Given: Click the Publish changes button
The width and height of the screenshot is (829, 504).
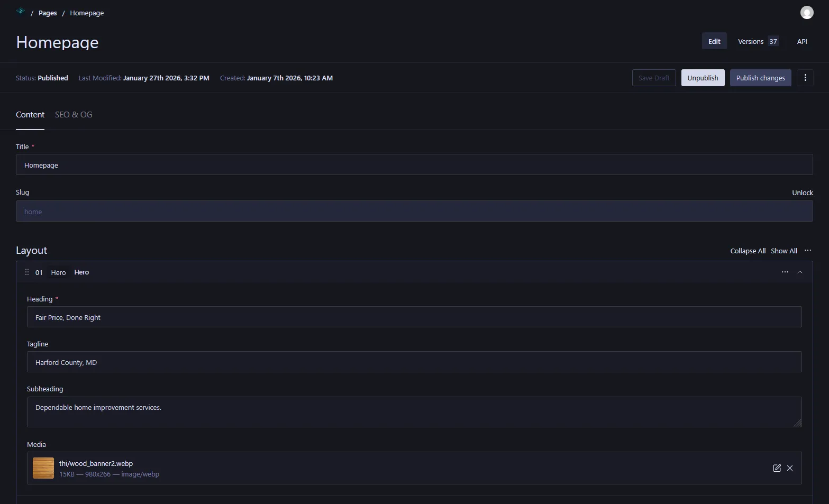Looking at the screenshot, I should click(760, 78).
